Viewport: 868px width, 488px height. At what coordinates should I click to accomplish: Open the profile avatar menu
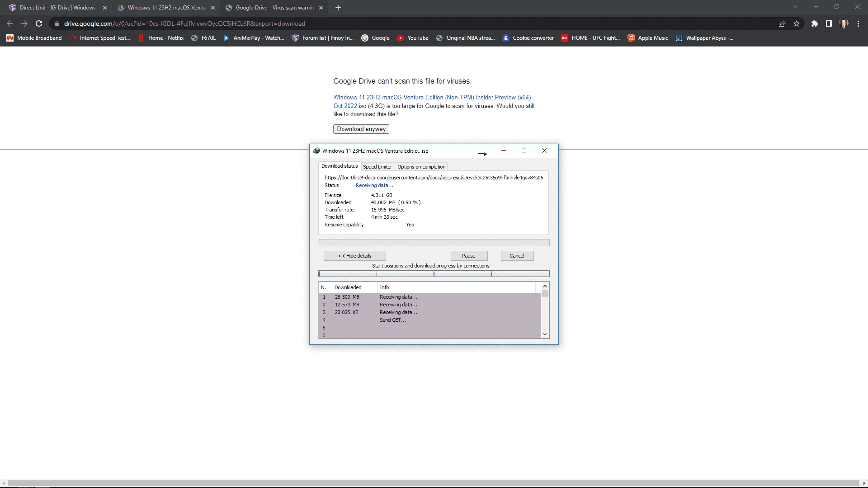coord(844,23)
